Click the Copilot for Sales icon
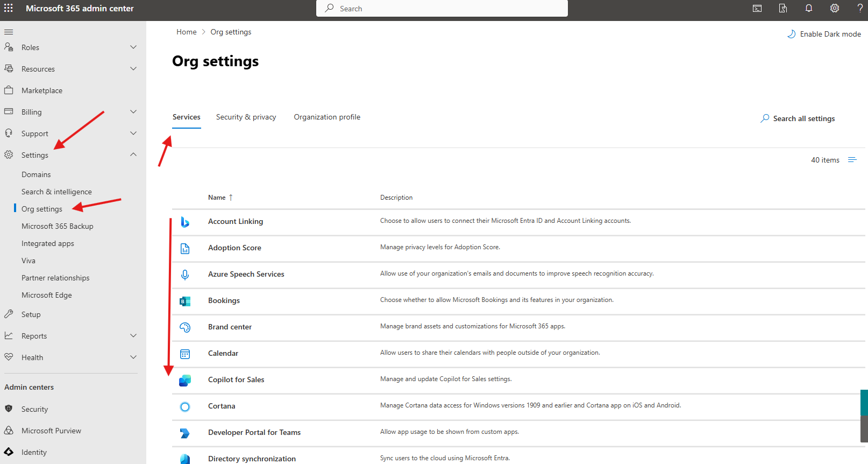Image resolution: width=868 pixels, height=464 pixels. tap(185, 380)
